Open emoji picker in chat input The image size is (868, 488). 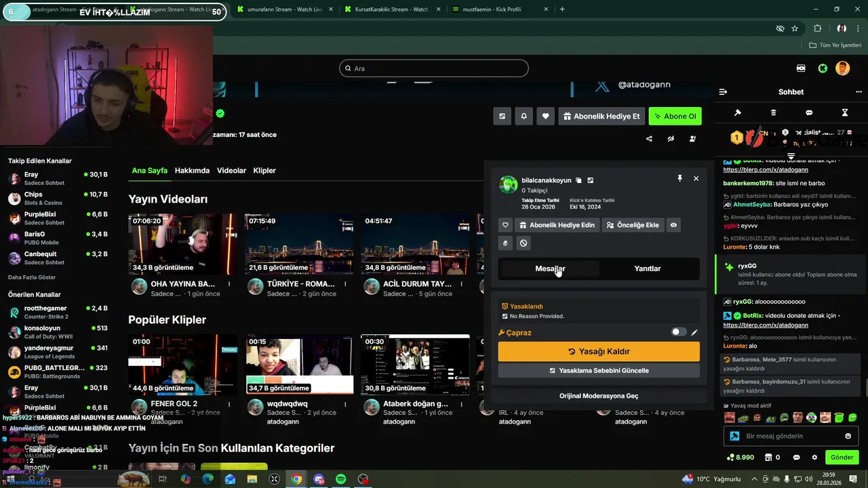pos(848,436)
